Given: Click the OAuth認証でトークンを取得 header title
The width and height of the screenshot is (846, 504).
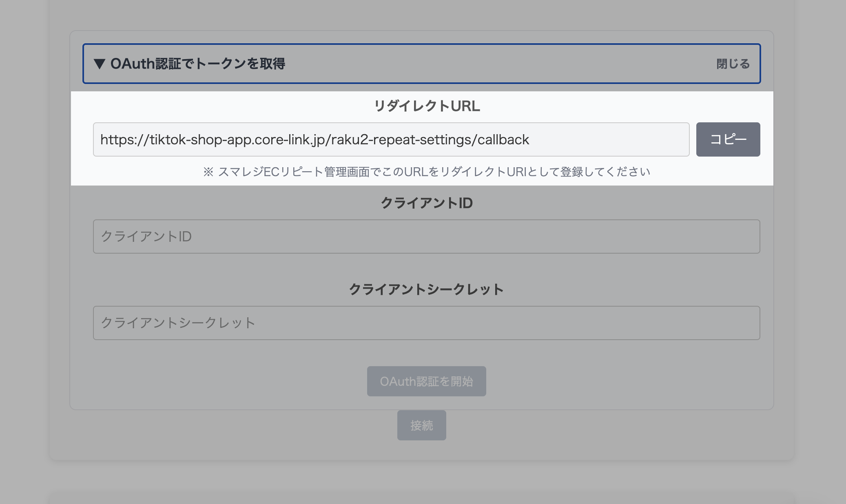Looking at the screenshot, I should pos(197,64).
